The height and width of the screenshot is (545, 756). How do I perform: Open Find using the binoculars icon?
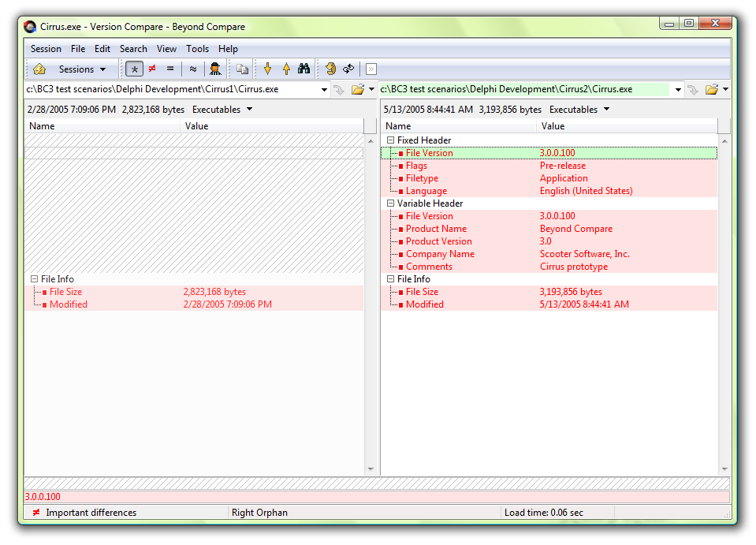click(304, 69)
